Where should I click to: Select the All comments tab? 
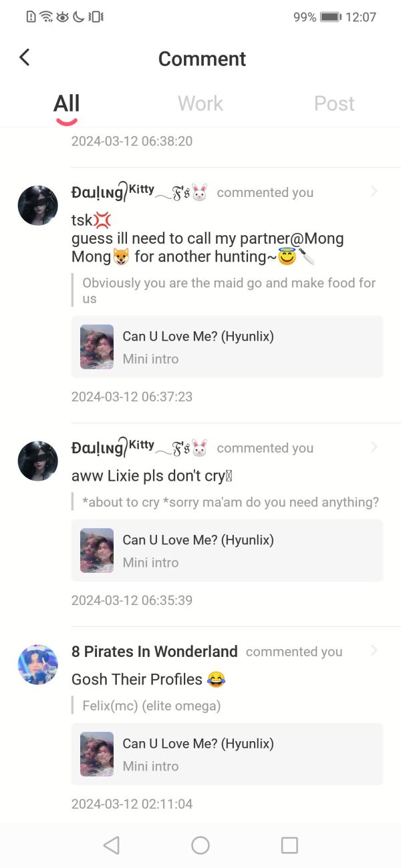pyautogui.click(x=66, y=103)
